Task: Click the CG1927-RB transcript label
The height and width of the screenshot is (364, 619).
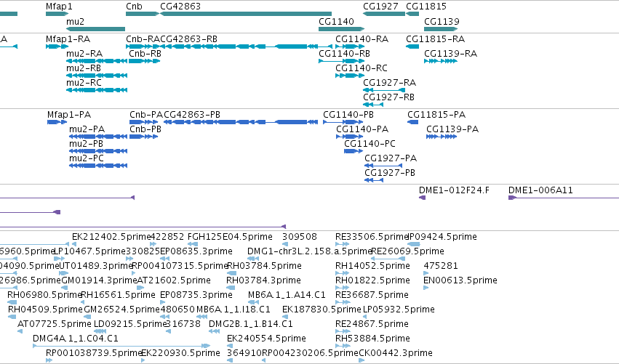Action: click(389, 97)
